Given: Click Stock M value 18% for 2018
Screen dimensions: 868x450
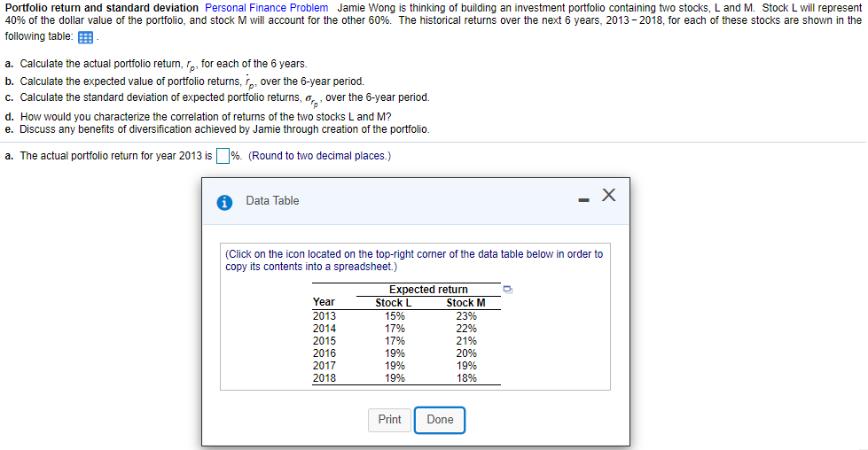Looking at the screenshot, I should (x=466, y=378).
